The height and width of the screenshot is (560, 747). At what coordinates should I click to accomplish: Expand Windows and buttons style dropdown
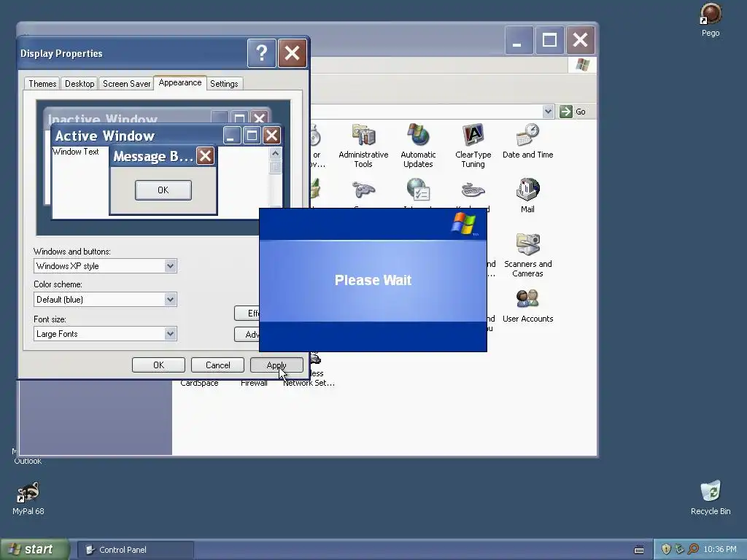pyautogui.click(x=170, y=265)
